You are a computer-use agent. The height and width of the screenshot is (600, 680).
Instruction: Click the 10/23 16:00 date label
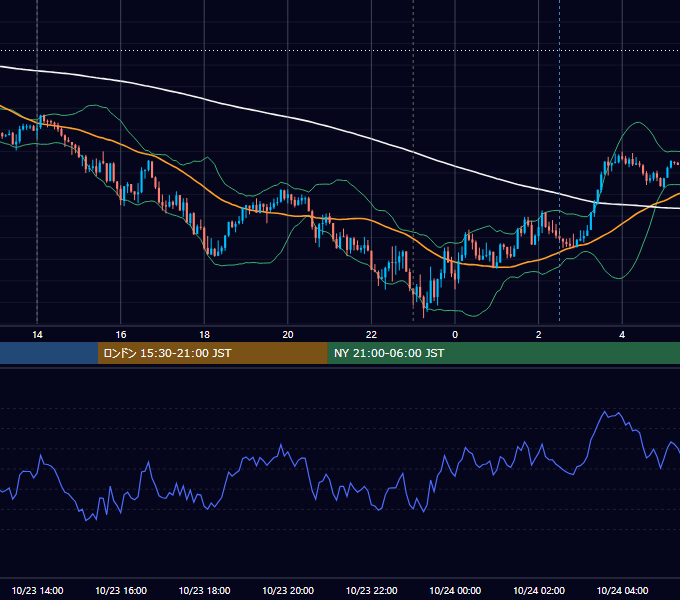(121, 590)
